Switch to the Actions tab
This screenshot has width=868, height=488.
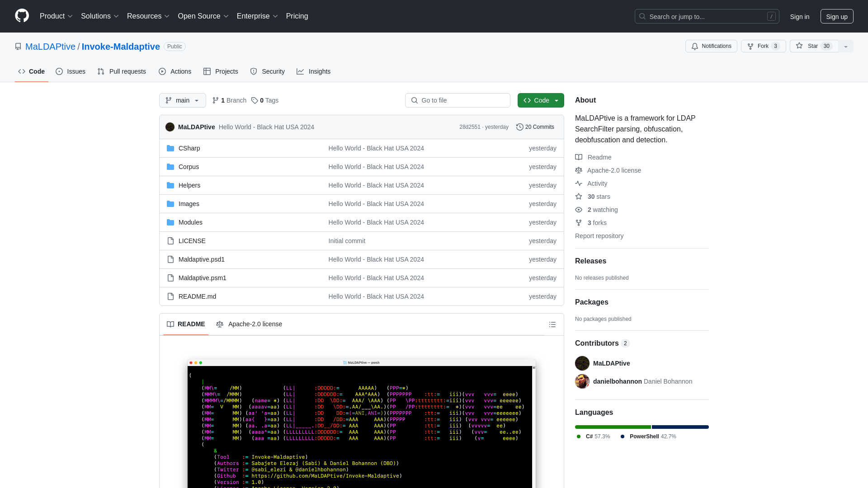pyautogui.click(x=175, y=71)
